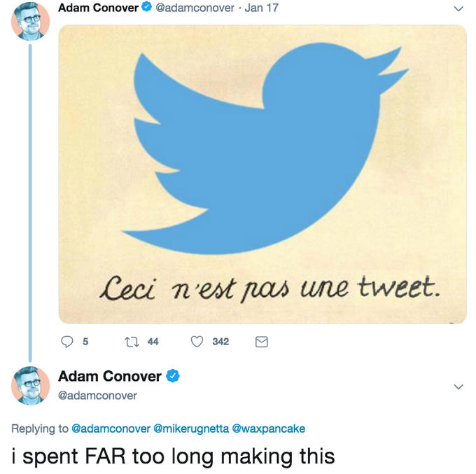
Task: Expand reply tweet options chevron
Action: pos(458,386)
